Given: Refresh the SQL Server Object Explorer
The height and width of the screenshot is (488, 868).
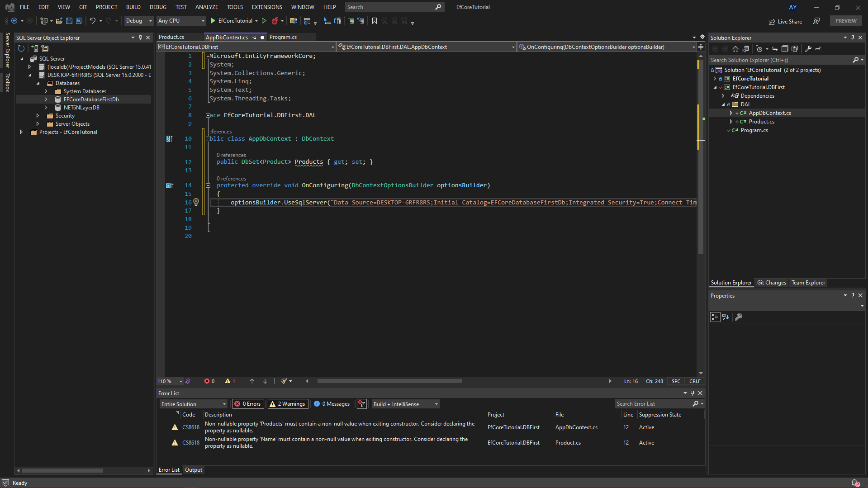Looking at the screenshot, I should click(x=21, y=48).
